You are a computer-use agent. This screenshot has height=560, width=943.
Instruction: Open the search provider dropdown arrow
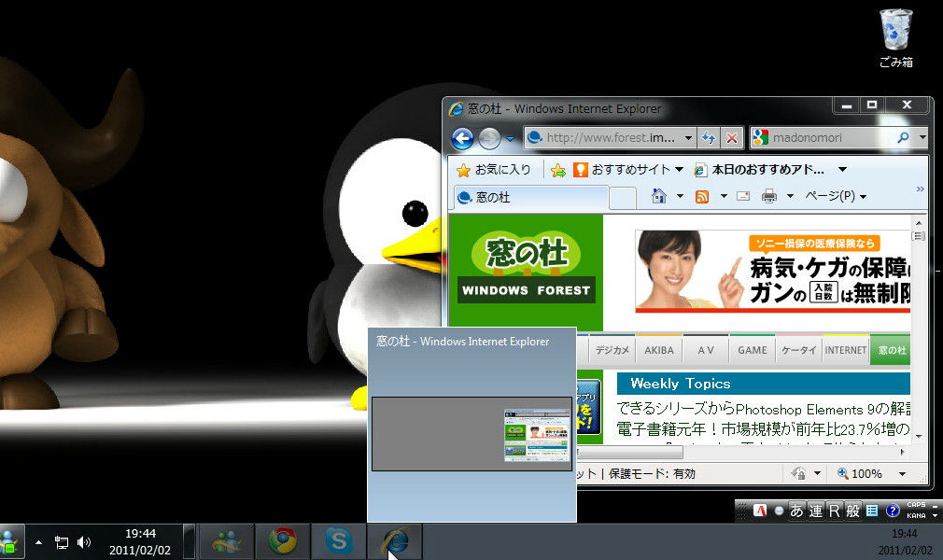click(922, 138)
